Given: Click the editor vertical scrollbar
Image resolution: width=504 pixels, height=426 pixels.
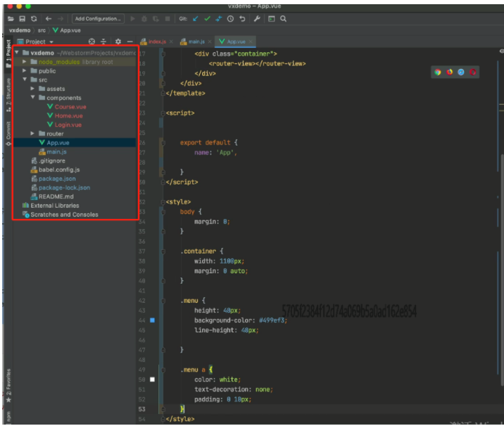Looking at the screenshot, I should (502, 270).
